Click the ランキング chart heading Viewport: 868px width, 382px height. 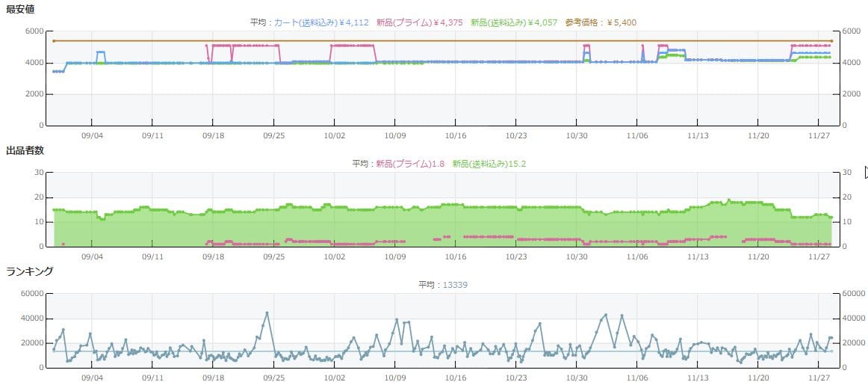click(x=29, y=271)
